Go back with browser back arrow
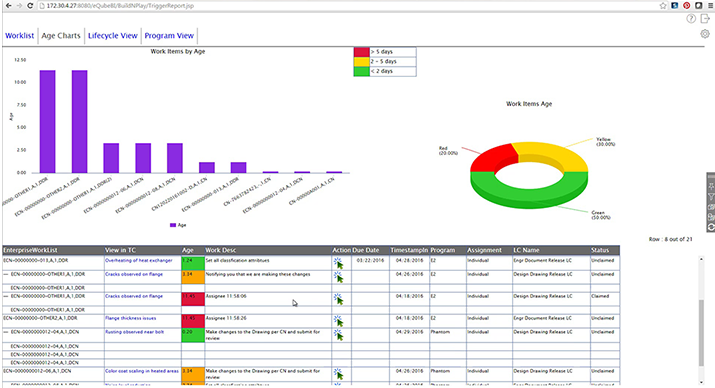 click(x=8, y=5)
